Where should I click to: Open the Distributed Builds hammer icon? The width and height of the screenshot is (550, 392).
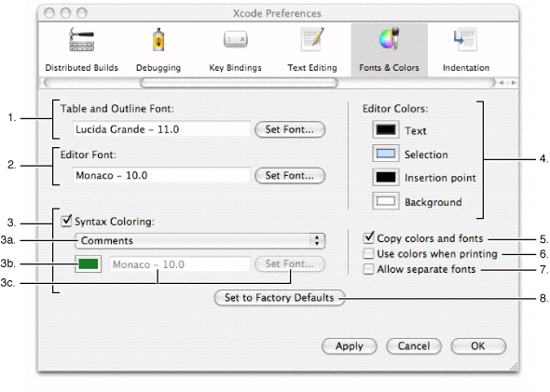click(x=81, y=39)
